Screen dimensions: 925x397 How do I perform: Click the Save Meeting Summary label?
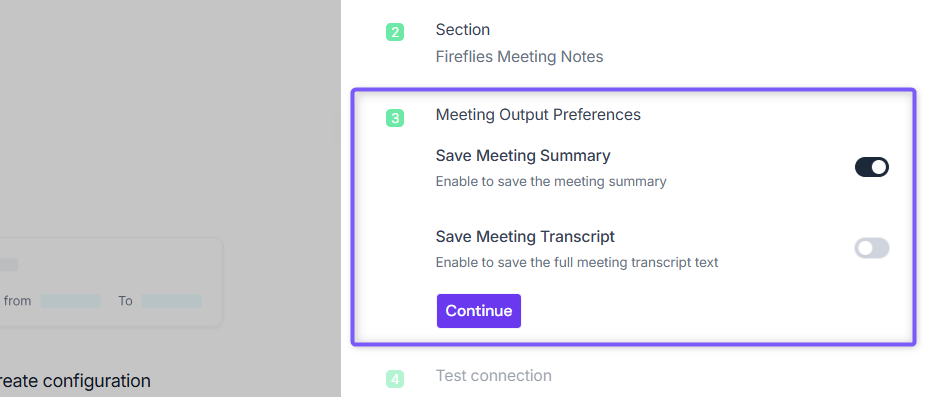pyautogui.click(x=523, y=156)
